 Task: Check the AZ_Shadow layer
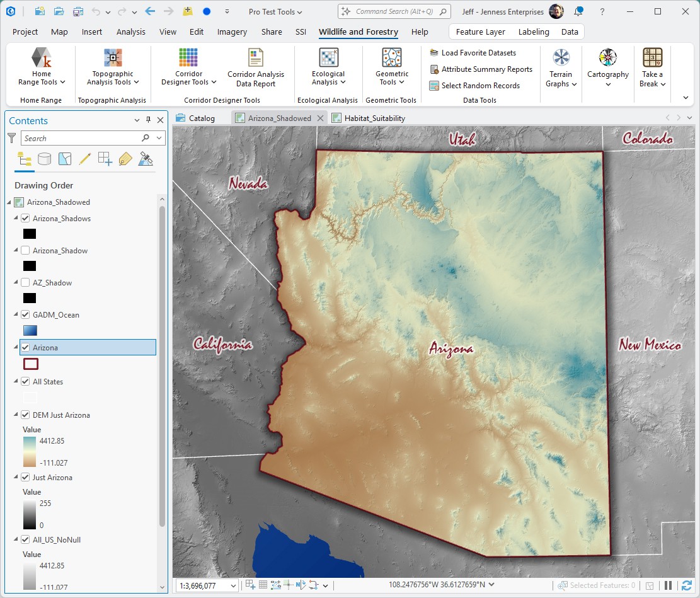(25, 283)
